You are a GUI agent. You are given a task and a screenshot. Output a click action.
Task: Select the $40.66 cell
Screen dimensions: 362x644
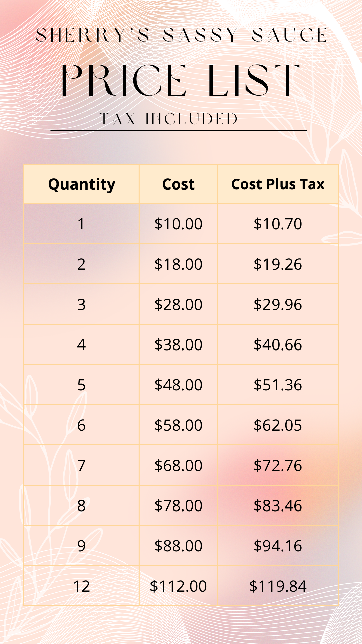(x=278, y=344)
